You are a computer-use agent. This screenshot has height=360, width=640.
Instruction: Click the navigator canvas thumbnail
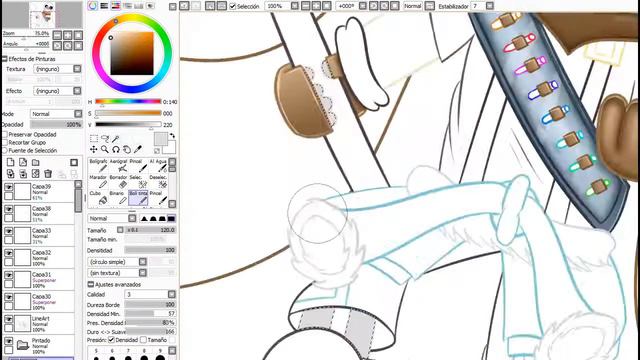(42, 15)
